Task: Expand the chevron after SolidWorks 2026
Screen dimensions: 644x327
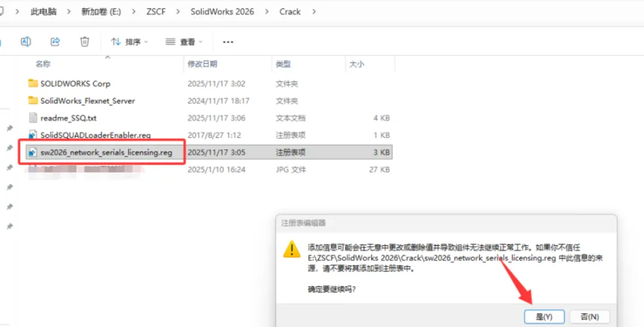Action: (267, 12)
